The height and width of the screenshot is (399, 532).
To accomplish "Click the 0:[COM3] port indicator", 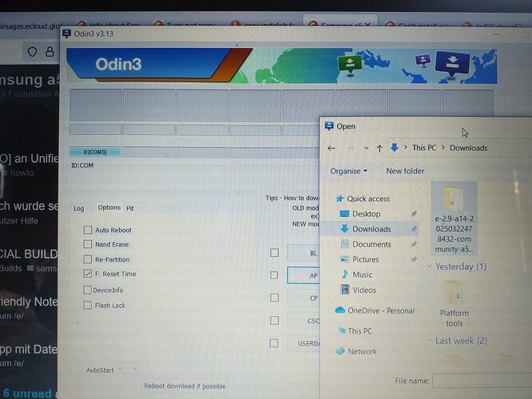I will (x=95, y=152).
